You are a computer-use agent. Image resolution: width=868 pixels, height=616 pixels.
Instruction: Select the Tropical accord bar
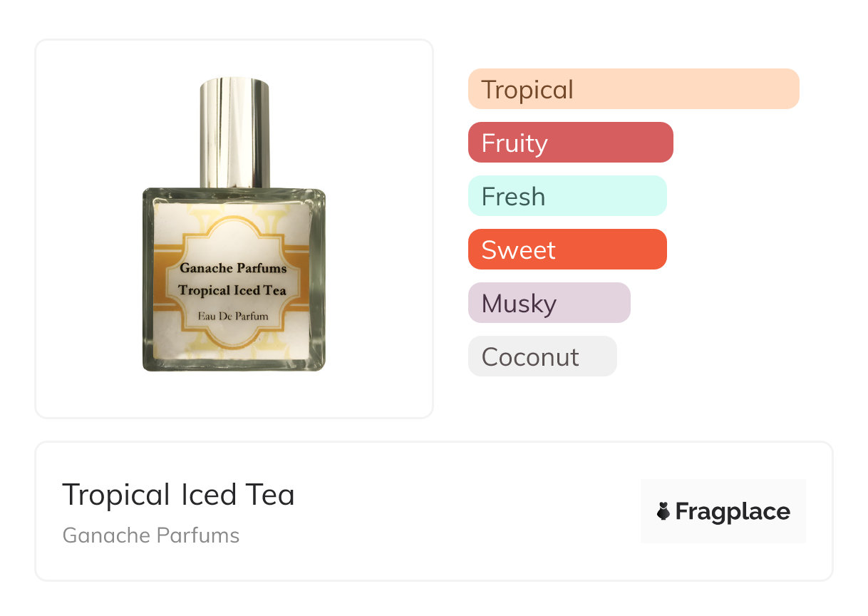[x=634, y=89]
